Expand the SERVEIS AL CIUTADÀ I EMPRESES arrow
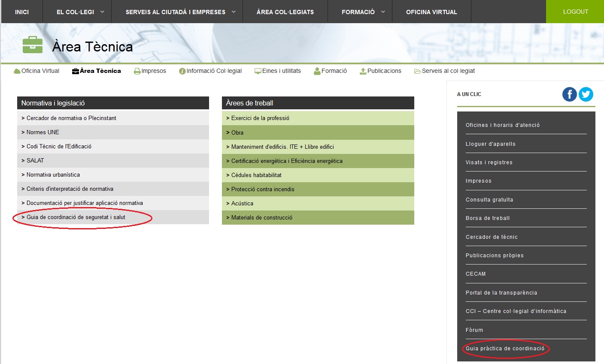Image resolution: width=604 pixels, height=364 pixels. (234, 12)
